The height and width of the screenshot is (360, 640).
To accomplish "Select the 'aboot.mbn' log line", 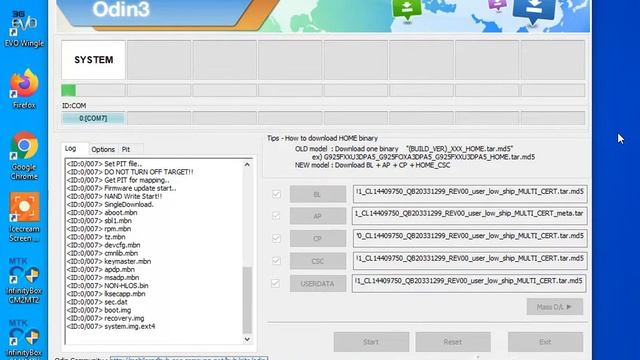I will [x=102, y=213].
